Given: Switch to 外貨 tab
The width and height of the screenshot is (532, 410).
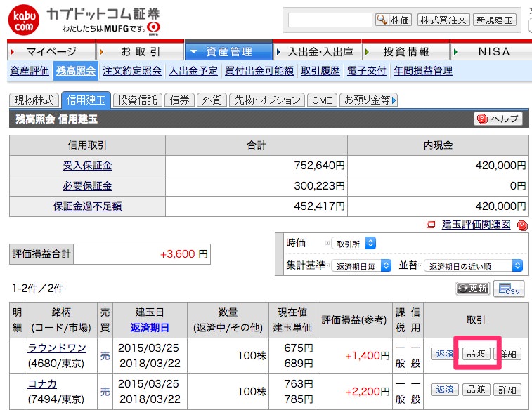Looking at the screenshot, I should pos(212,100).
